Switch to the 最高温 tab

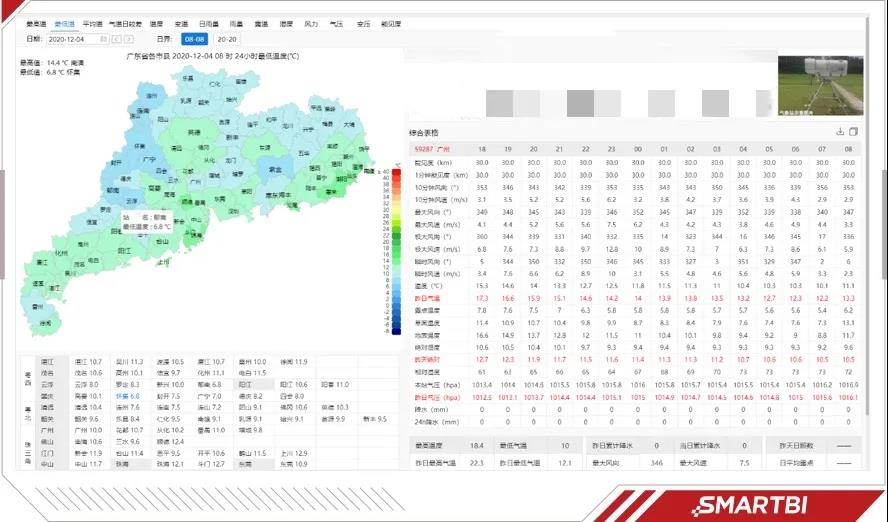(x=36, y=24)
